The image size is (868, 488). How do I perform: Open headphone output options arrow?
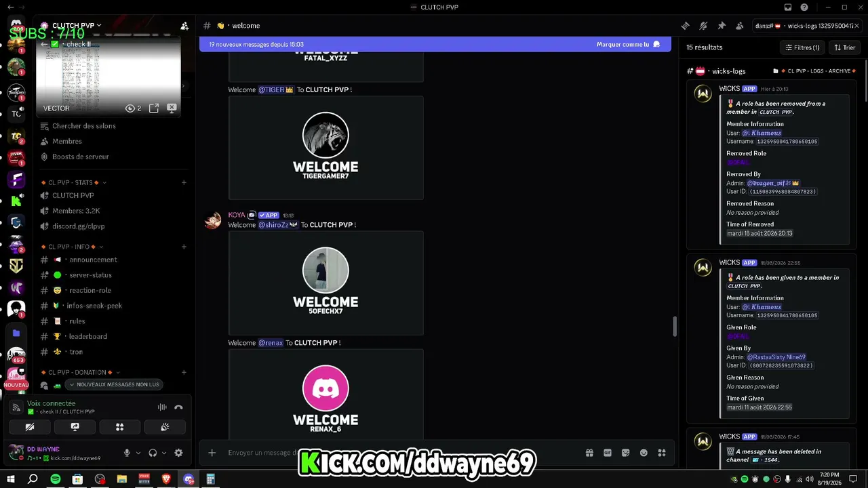(x=164, y=453)
